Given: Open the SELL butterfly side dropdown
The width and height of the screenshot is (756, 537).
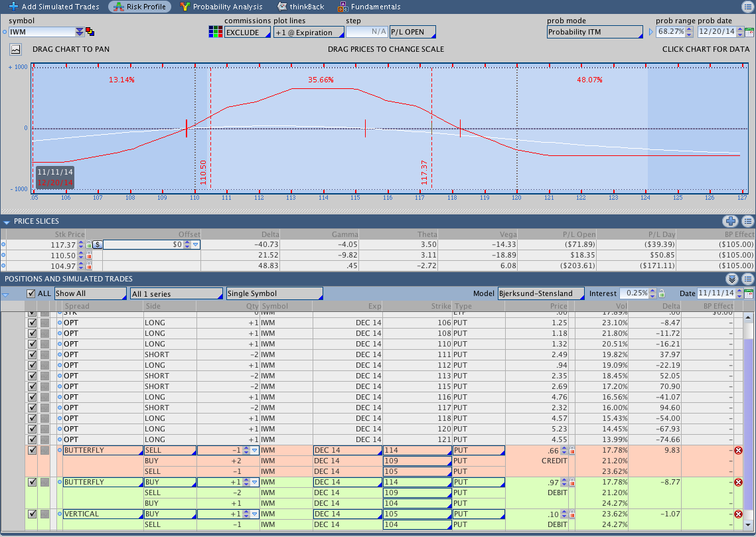Looking at the screenshot, I should click(x=170, y=450).
